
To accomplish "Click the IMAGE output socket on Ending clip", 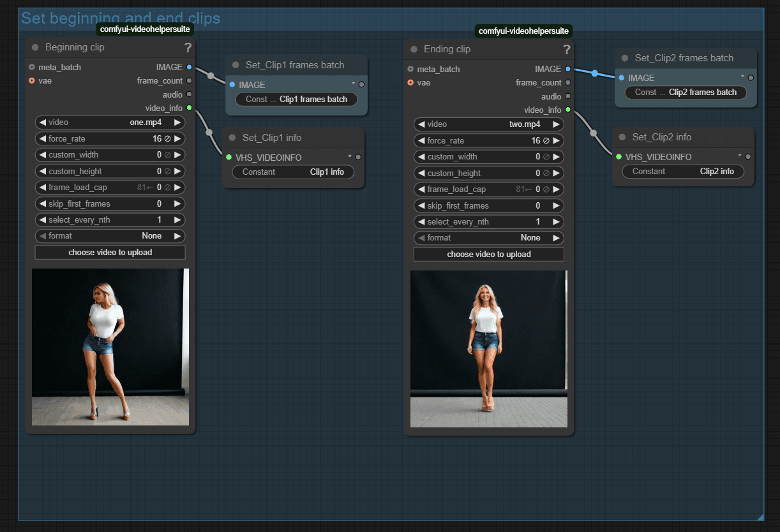I will [568, 69].
